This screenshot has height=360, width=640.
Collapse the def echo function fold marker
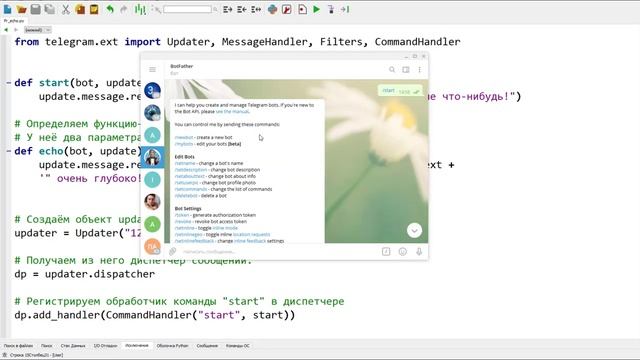click(x=9, y=151)
